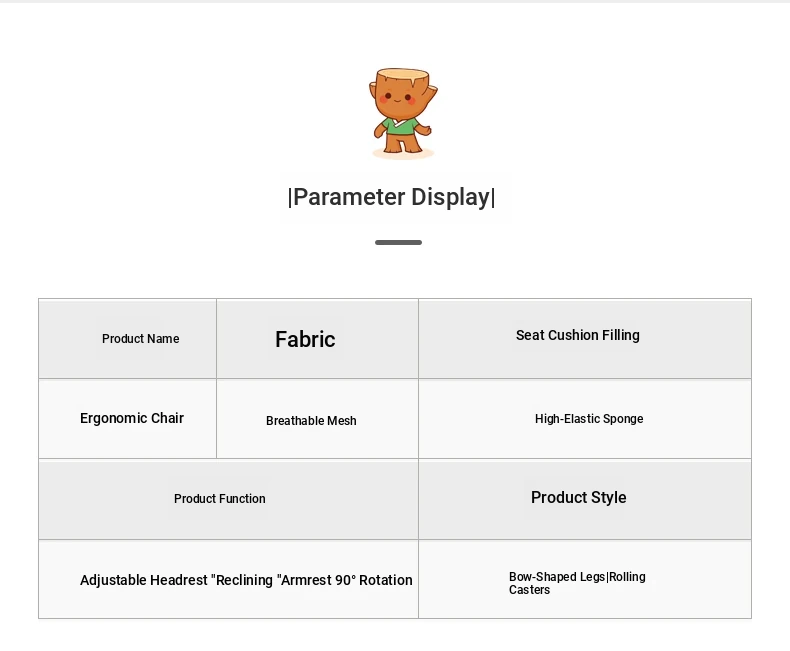Select the Parameter Display heading
Screen dimensions: 790x651
pyautogui.click(x=391, y=197)
